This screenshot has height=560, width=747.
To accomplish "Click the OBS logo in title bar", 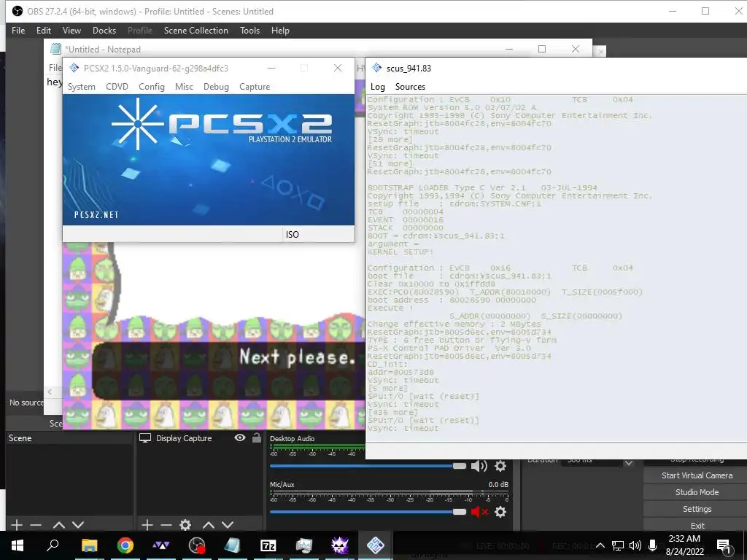I will [18, 11].
